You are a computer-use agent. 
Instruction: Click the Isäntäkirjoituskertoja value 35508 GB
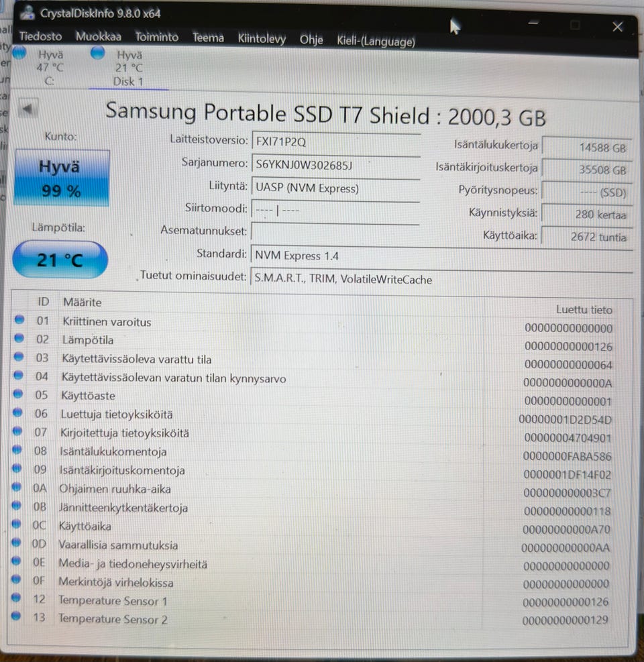587,170
